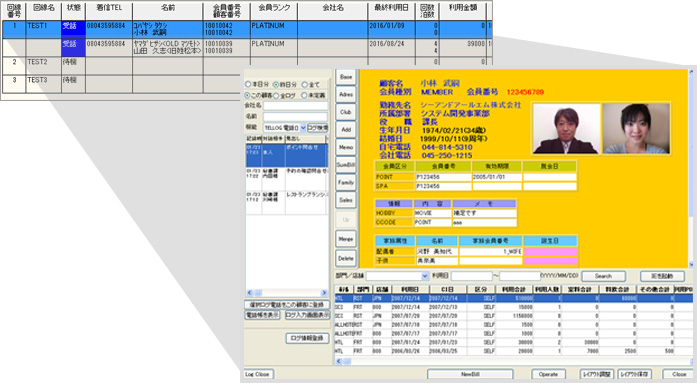Image resolution: width=697 pixels, height=383 pixels.
Task: Open the Base customer tab button
Action: 346,77
